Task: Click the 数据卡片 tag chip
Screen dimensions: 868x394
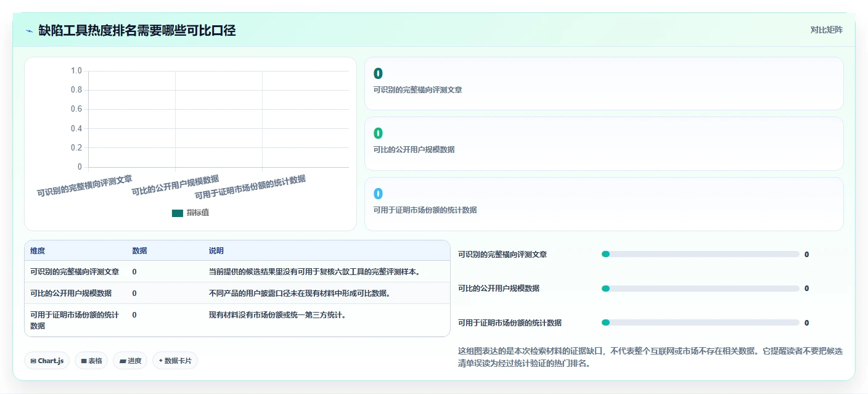Action: 175,361
